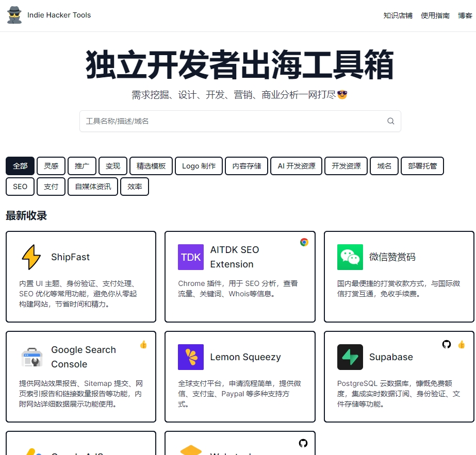Viewport: 476px width, 455px height.
Task: Click the green WeChat logo icon
Action: click(x=350, y=257)
